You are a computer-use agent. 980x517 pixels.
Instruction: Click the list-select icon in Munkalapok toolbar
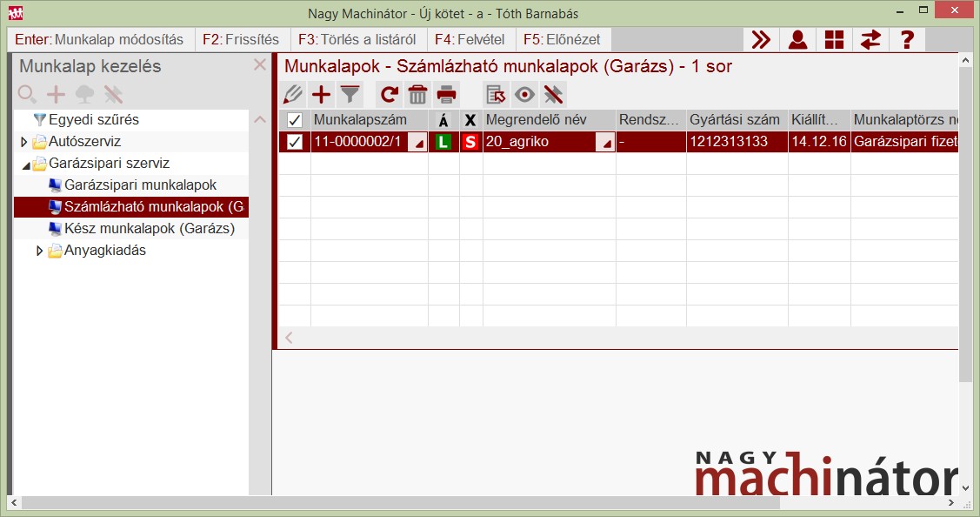(x=496, y=95)
